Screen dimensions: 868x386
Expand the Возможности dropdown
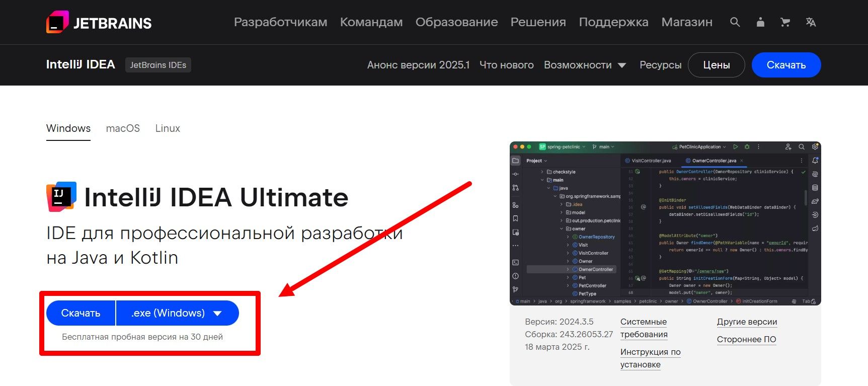coord(585,65)
